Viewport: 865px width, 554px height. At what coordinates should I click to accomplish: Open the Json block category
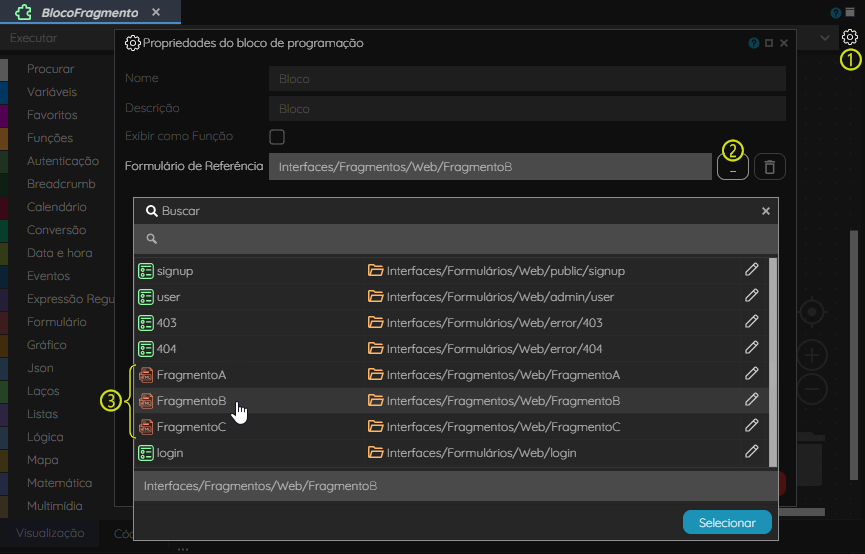click(x=40, y=368)
